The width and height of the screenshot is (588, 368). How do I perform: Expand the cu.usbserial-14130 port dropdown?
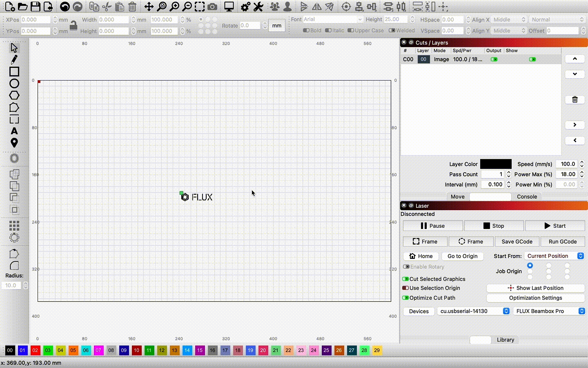[473, 311]
